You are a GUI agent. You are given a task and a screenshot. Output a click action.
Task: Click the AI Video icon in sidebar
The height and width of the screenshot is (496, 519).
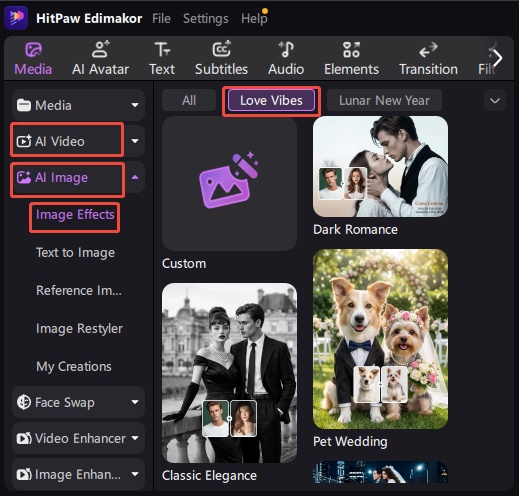click(24, 141)
